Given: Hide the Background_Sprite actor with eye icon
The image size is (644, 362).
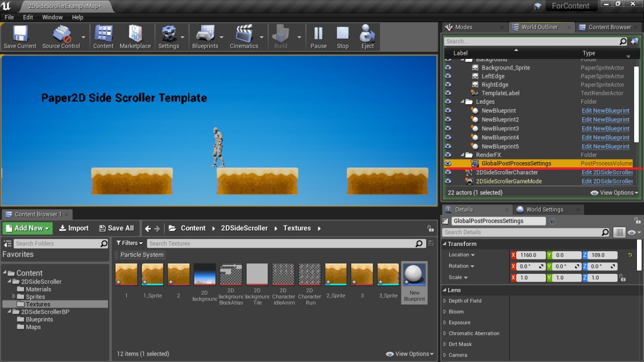Looking at the screenshot, I should pyautogui.click(x=448, y=68).
